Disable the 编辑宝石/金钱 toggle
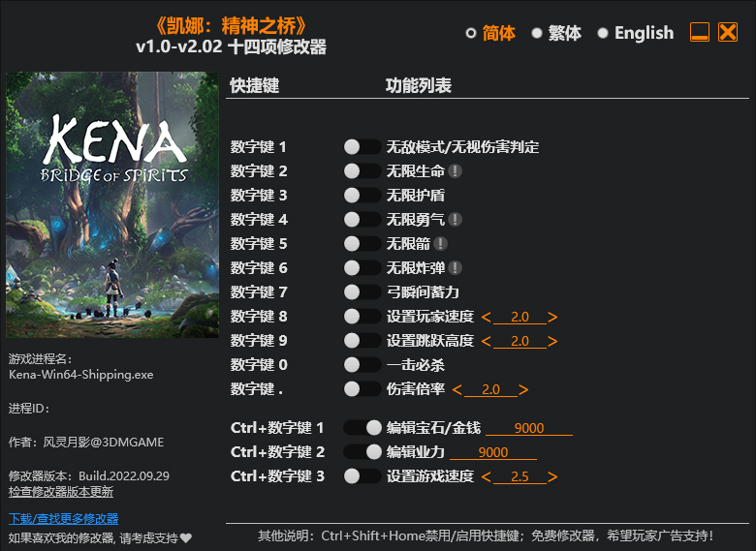 pyautogui.click(x=362, y=428)
